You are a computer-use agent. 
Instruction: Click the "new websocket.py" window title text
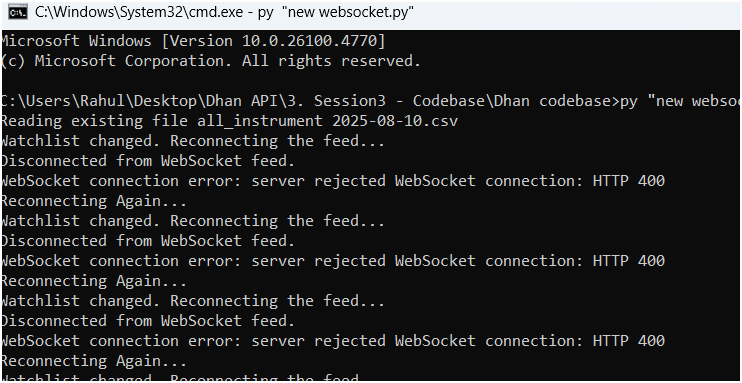click(347, 13)
